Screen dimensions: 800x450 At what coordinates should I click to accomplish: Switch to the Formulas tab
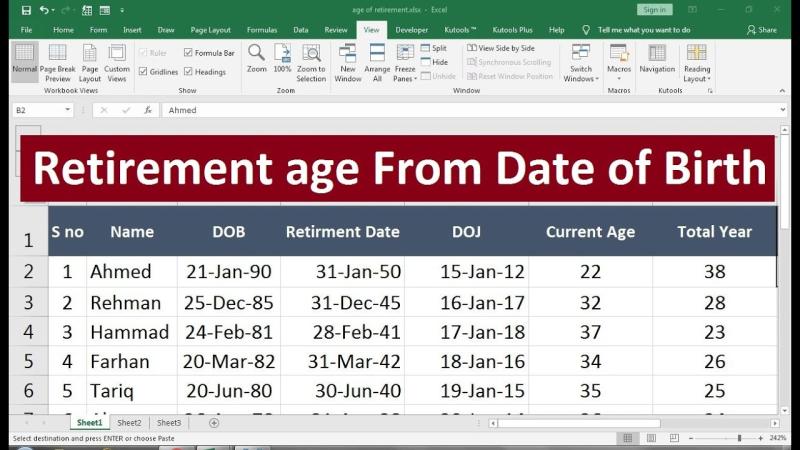262,30
